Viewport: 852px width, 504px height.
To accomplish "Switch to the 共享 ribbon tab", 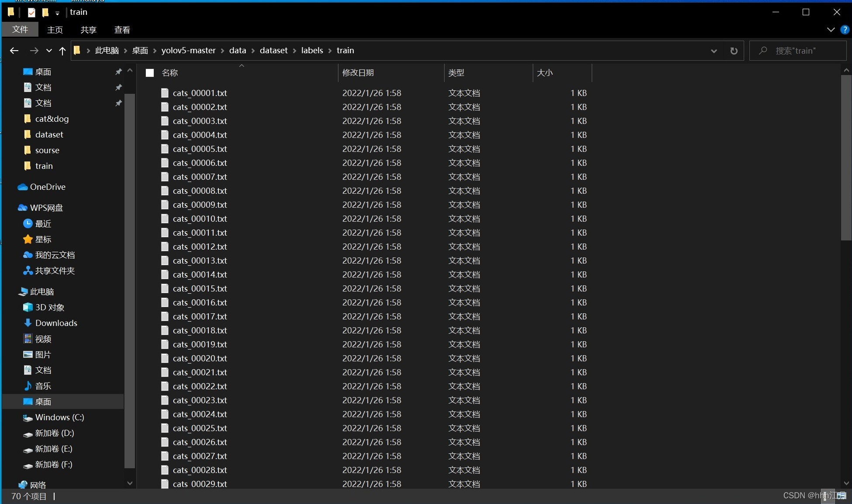I will [89, 30].
